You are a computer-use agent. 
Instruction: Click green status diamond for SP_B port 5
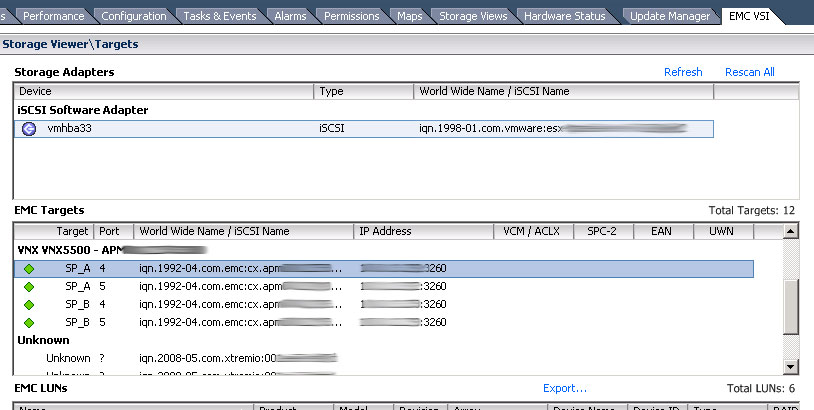coord(29,323)
